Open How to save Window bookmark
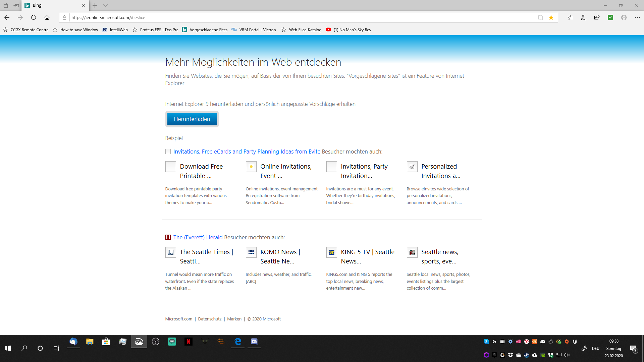 (75, 30)
